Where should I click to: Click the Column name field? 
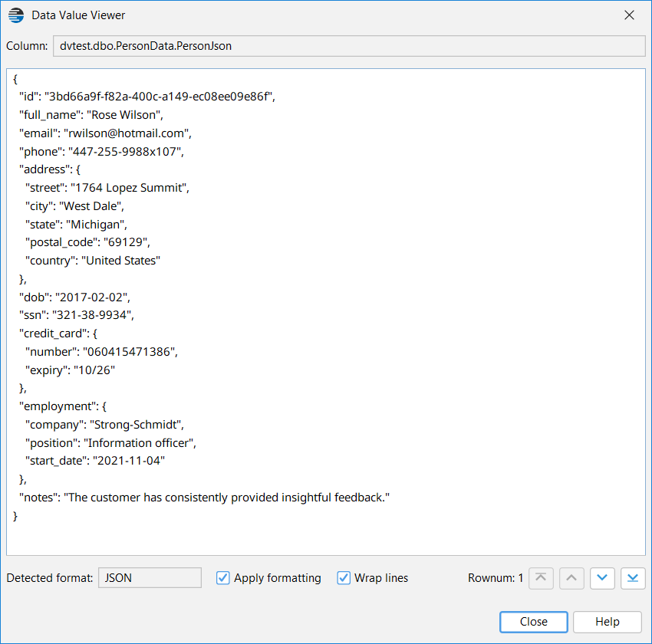click(349, 46)
